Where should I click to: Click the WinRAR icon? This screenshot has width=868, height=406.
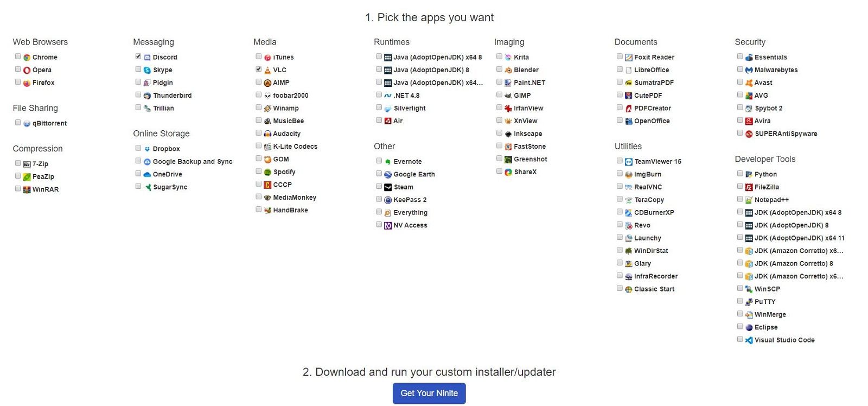[27, 189]
